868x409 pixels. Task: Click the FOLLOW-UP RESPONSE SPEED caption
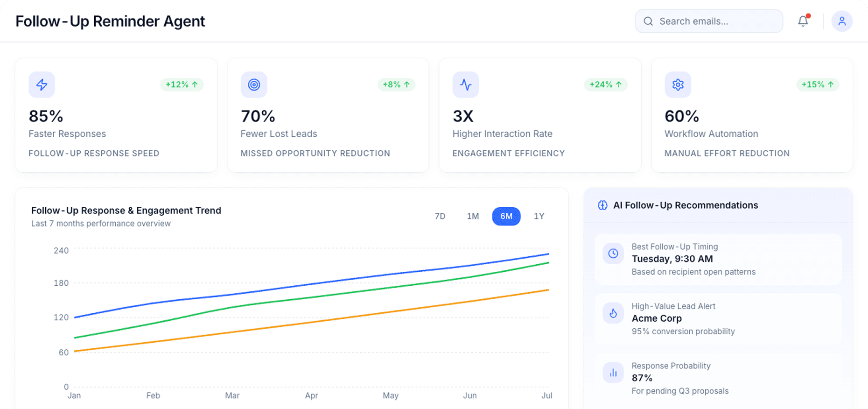coord(94,153)
